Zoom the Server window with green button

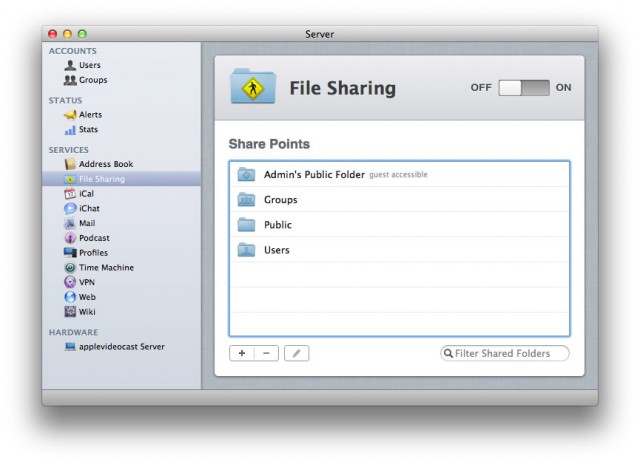point(82,34)
